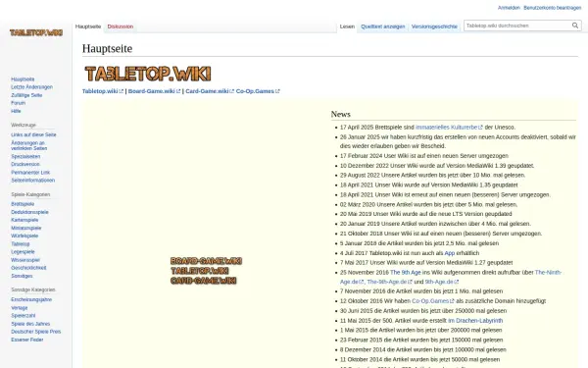Click the large TABLETOP.WIKI banner image
The image size is (588, 368).
(148, 74)
